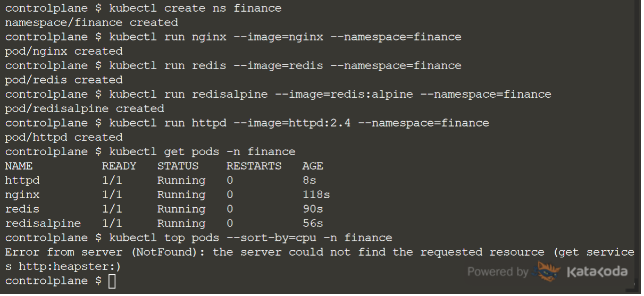Click the 'pod/redisalpine created' output line

[85, 108]
